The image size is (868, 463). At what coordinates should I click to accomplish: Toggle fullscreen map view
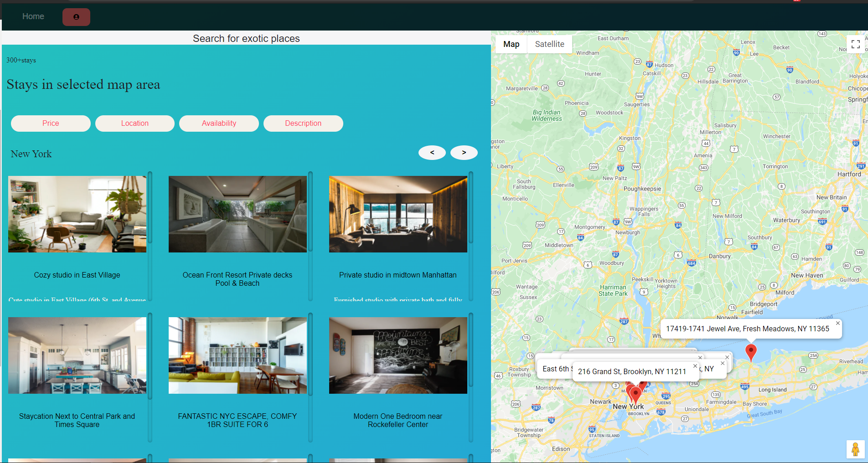[x=856, y=44]
